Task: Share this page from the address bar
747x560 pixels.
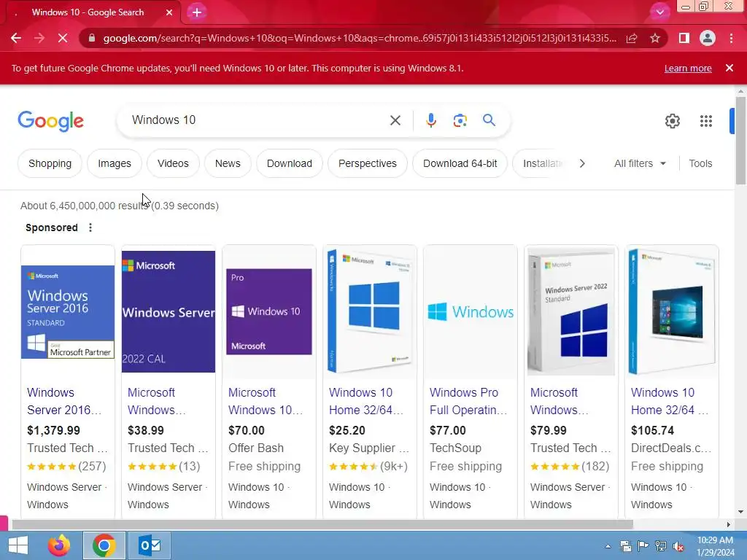Action: click(x=632, y=38)
